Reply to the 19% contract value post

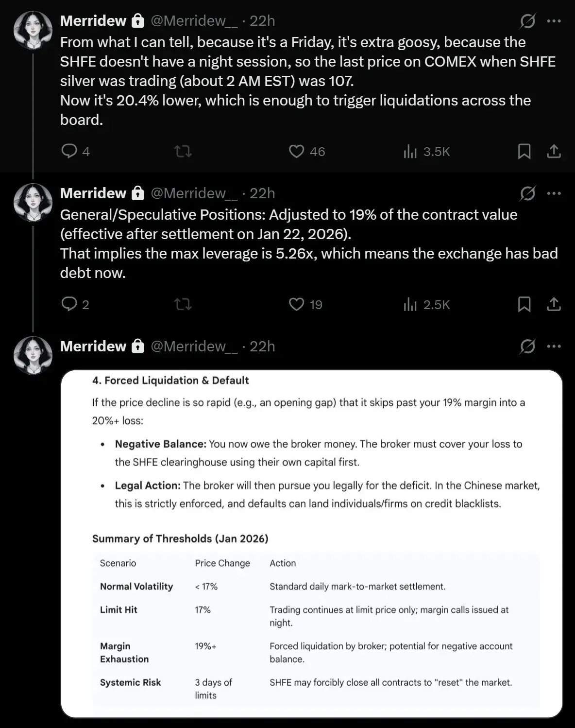click(x=75, y=304)
